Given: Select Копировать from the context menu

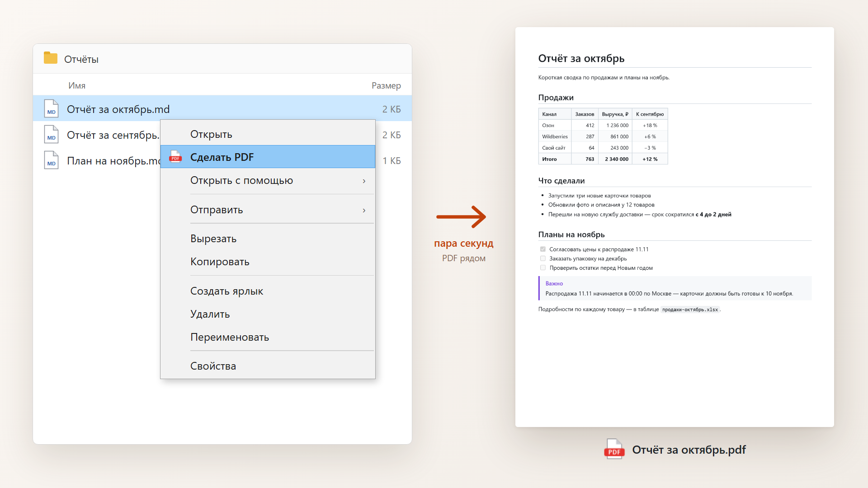Looking at the screenshot, I should click(x=268, y=262).
